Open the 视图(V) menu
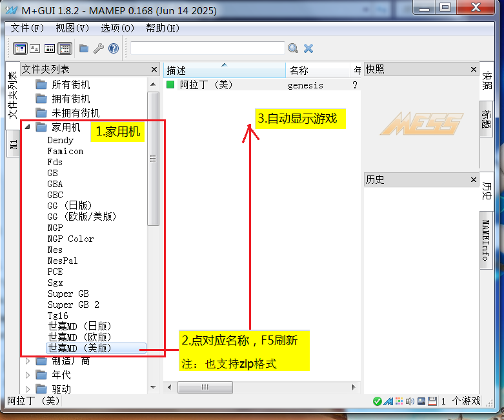Viewport: 504px width, 420px height. [72, 28]
